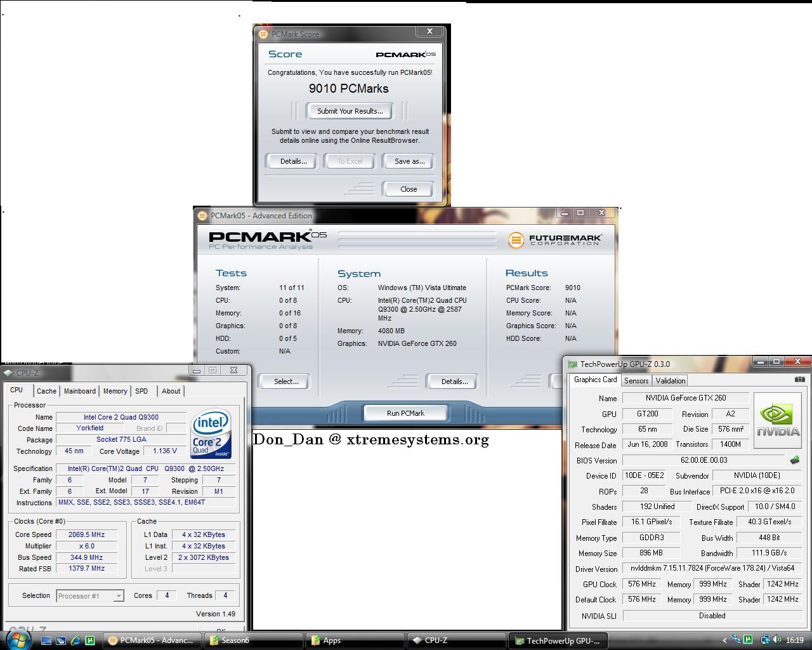812x650 pixels.
Task: Switch to the Mainboard tab in CPU-Z
Action: tap(80, 391)
